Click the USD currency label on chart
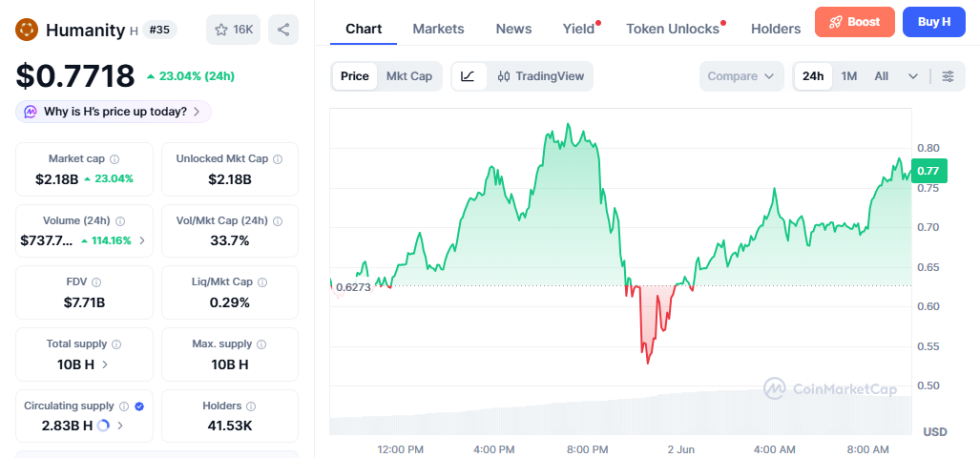 click(x=935, y=431)
